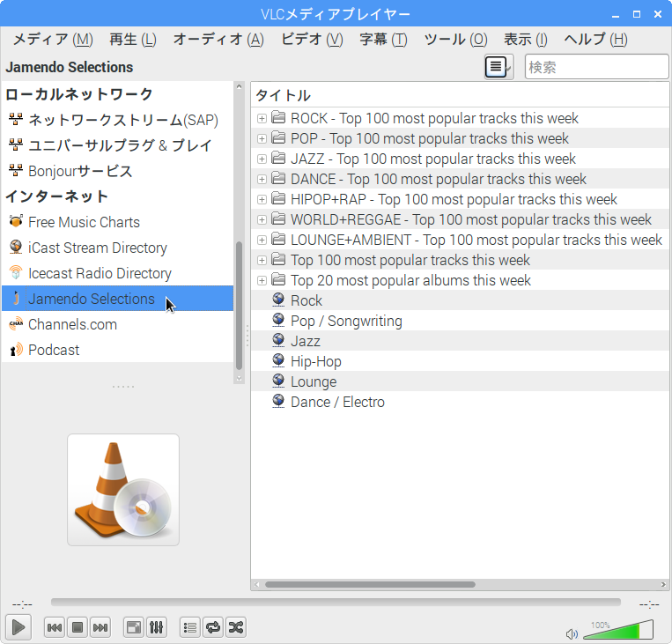Viewport: 672px width, 644px height.
Task: Toggle shuffle random playback
Action: pos(235,627)
